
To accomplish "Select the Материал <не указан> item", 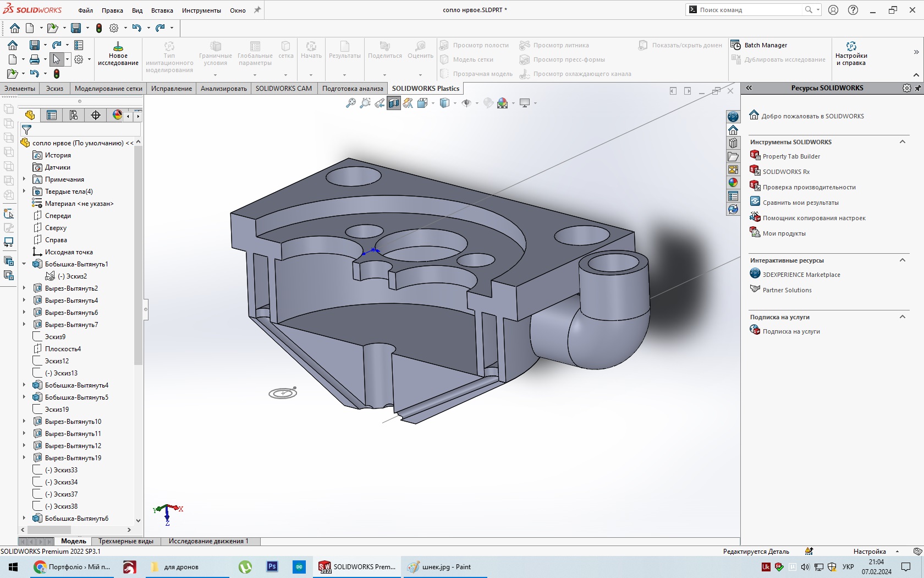I will click(79, 204).
